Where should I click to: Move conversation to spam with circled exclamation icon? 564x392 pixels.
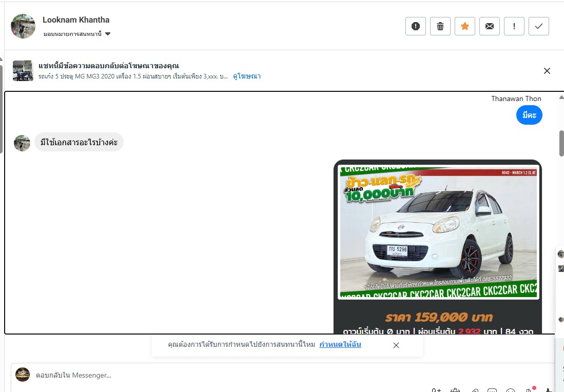pos(416,26)
